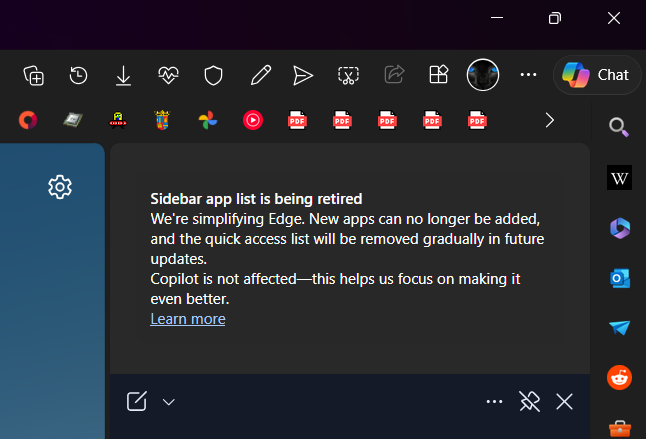Open page settings gear icon
The width and height of the screenshot is (646, 439).
coord(60,186)
